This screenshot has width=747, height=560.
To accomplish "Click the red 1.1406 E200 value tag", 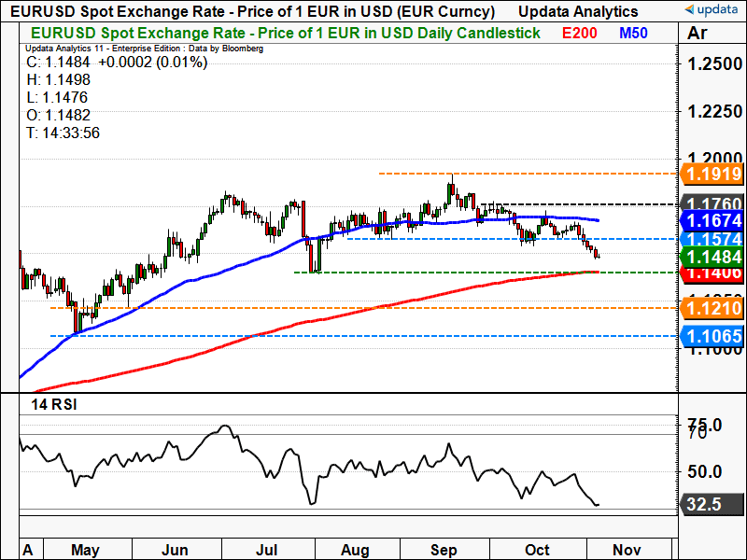I will [x=712, y=273].
